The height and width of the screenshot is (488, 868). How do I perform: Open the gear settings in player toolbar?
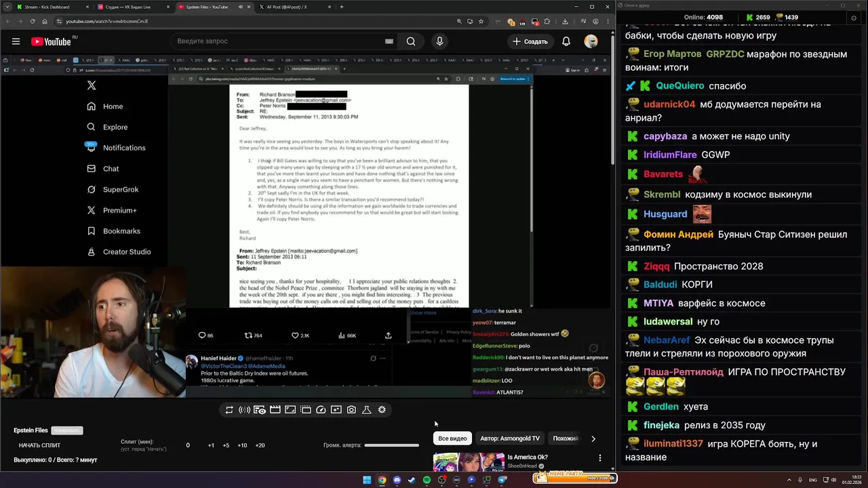(x=382, y=409)
